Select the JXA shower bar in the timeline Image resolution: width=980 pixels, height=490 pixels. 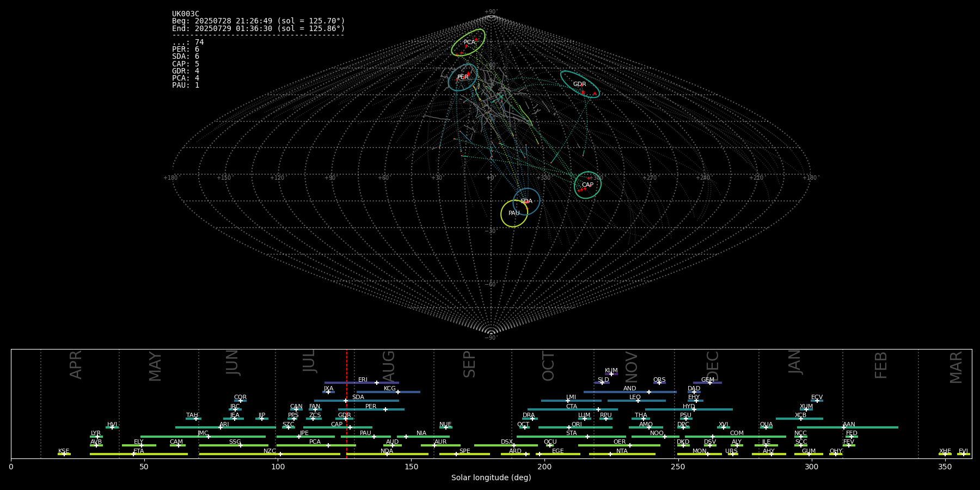(328, 391)
